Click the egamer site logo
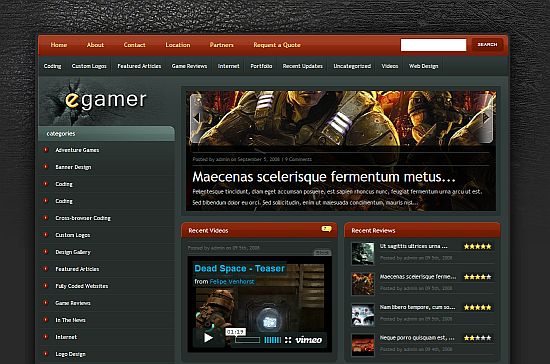The height and width of the screenshot is (364, 550). [x=105, y=100]
